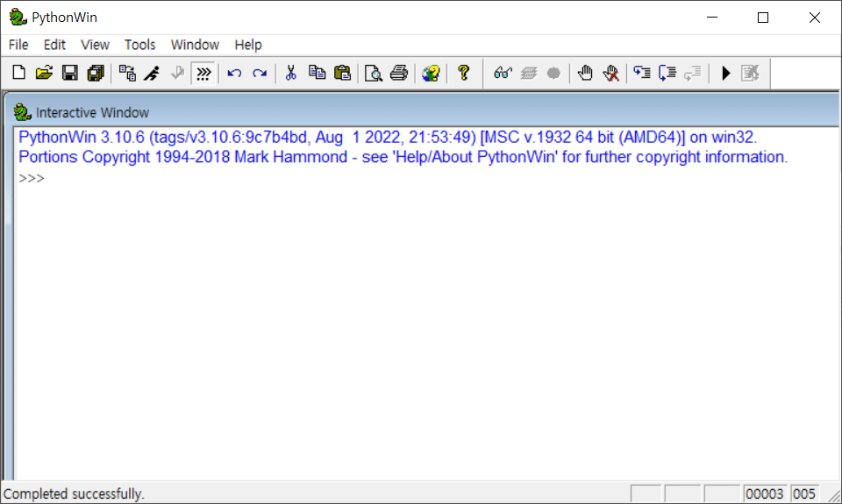This screenshot has height=504, width=842.
Task: Toggle breakpoint with hand icon
Action: point(585,73)
